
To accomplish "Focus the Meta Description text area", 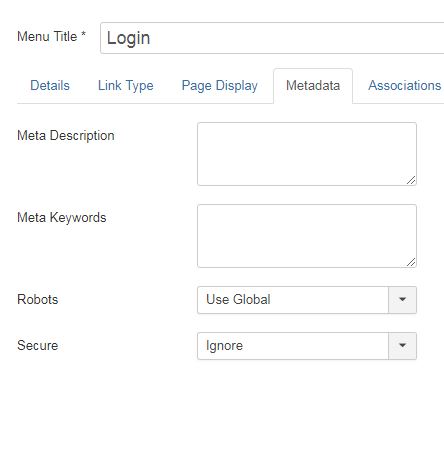I will (x=307, y=154).
